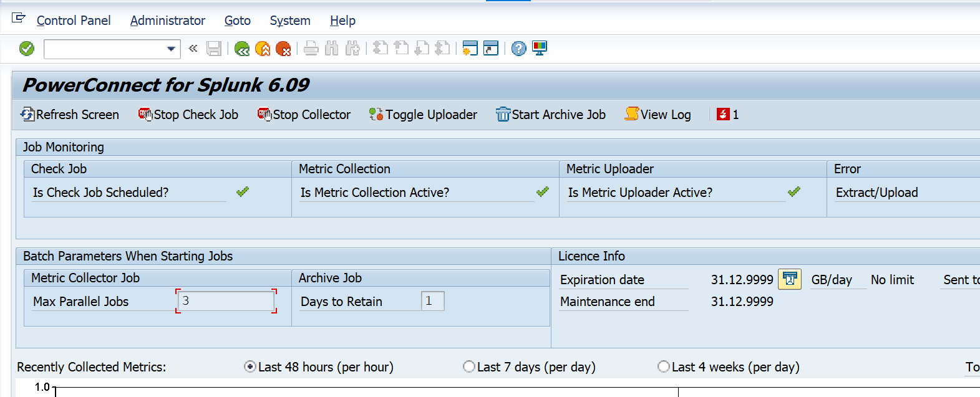
Task: Click the Refresh Screen button
Action: (70, 115)
